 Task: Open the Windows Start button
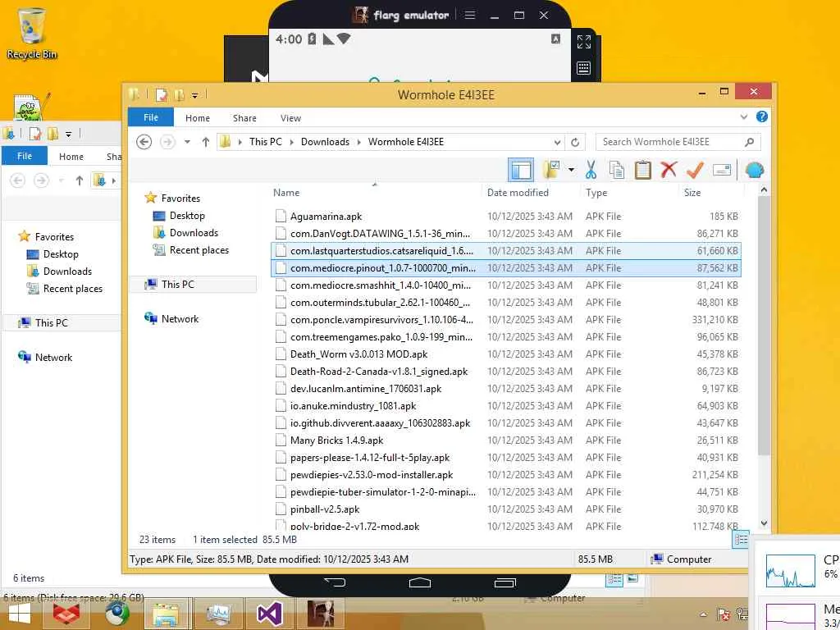20,614
